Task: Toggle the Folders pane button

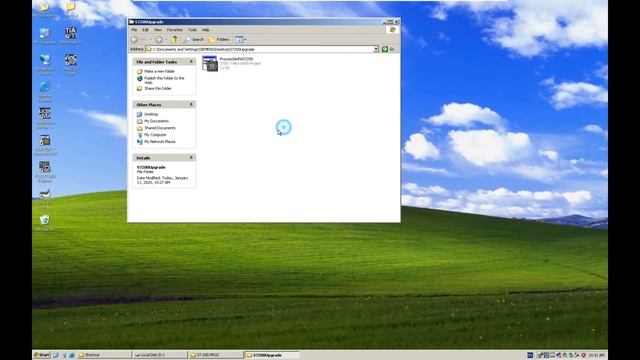Action: [x=218, y=39]
